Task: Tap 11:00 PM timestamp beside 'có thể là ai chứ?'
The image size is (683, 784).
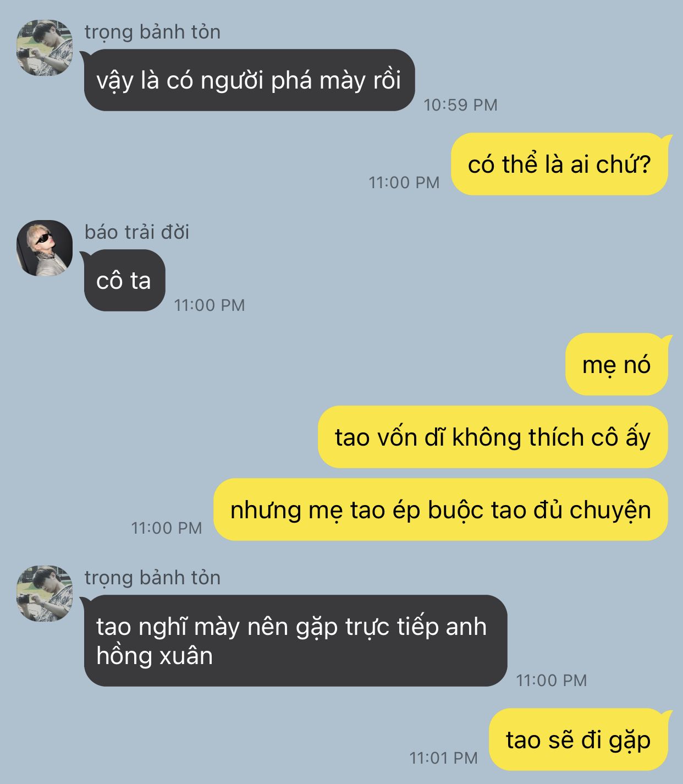Action: point(404,182)
